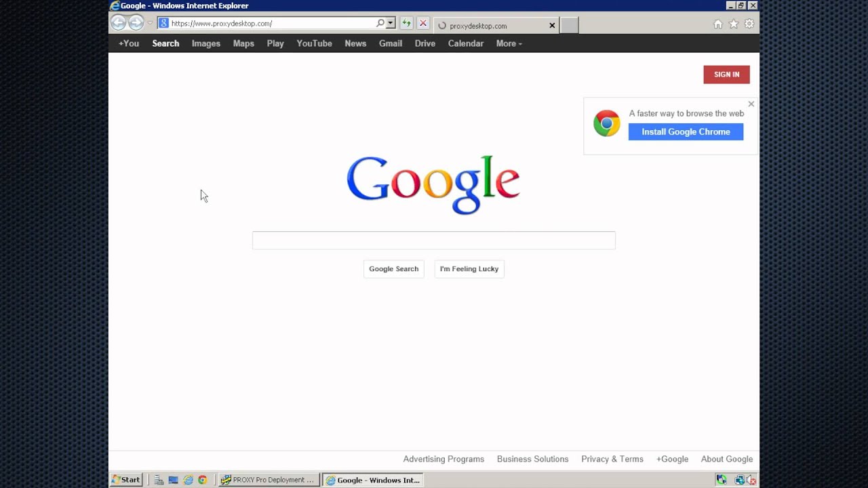Open the Advertising Programs footer link
The width and height of the screenshot is (868, 488).
point(443,459)
